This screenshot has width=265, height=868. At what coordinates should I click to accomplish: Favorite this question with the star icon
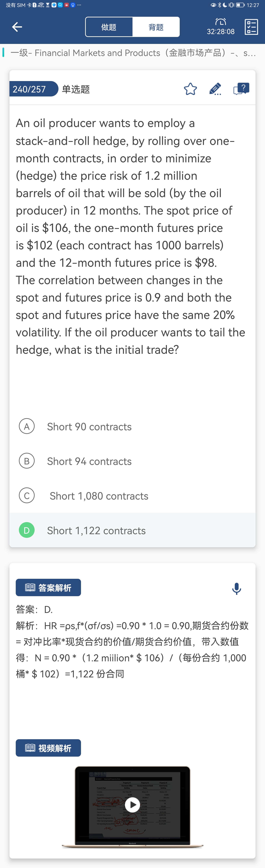190,89
